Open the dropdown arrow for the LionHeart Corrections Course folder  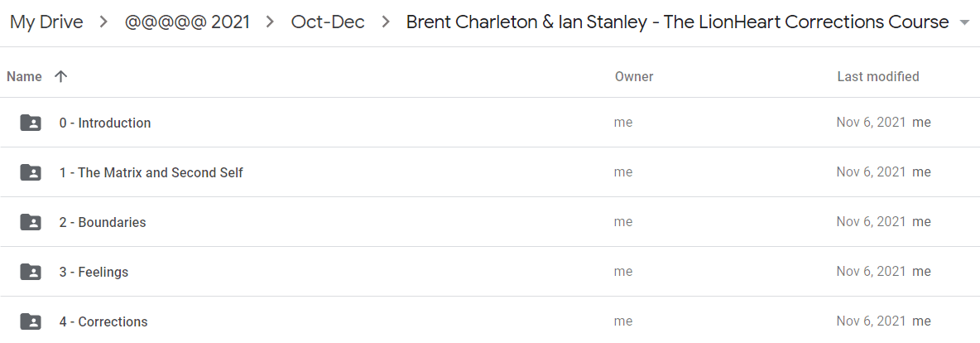click(963, 24)
